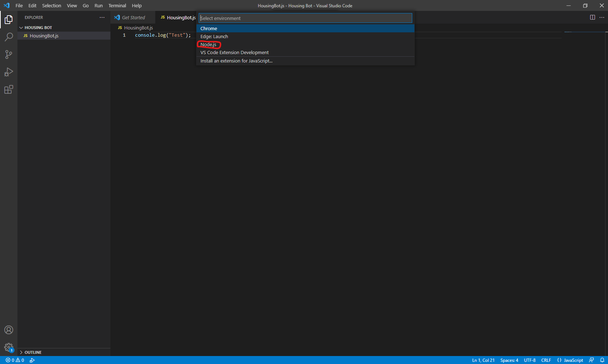Choose Edge: Launch from the environment list
The width and height of the screenshot is (608, 364).
pos(214,36)
